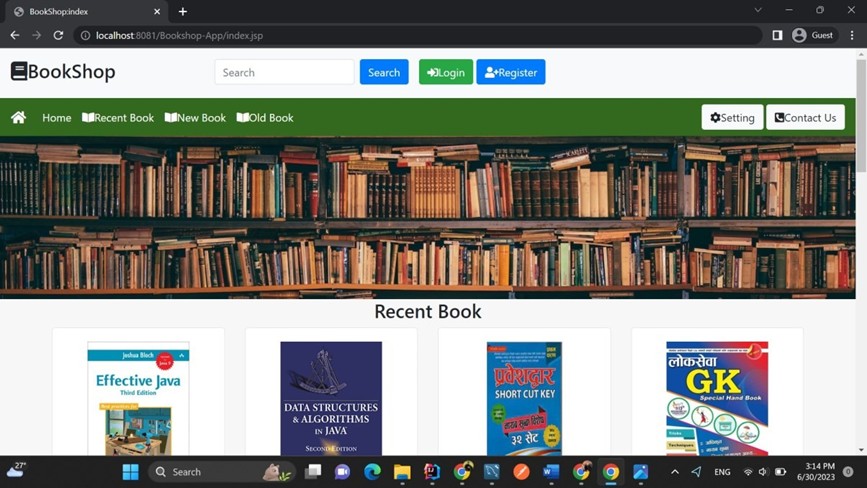This screenshot has height=488, width=867.
Task: Reload the page with the refresh icon
Action: tap(58, 35)
